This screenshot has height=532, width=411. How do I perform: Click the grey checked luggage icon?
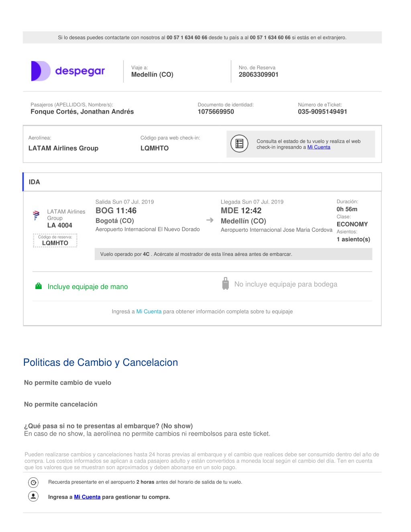(x=226, y=283)
